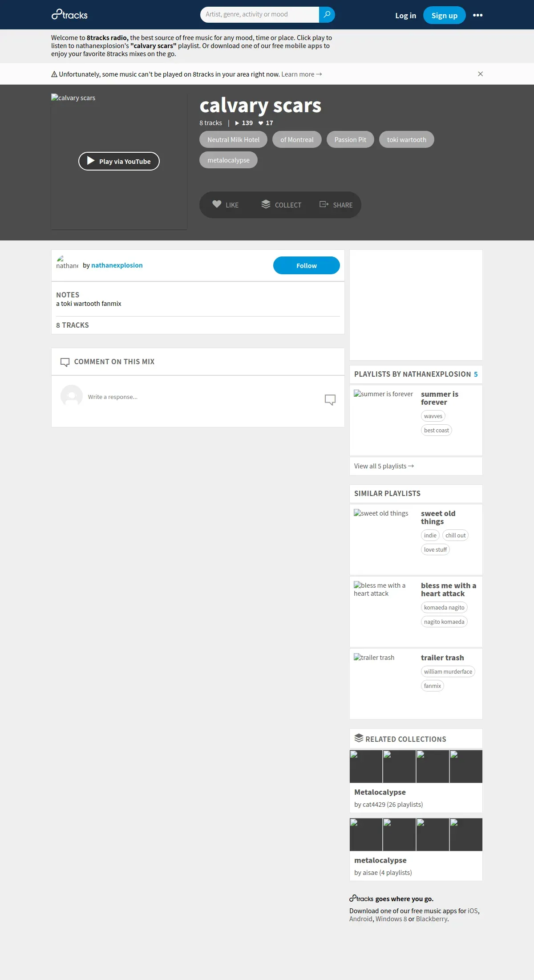Select the fanmix tag
The width and height of the screenshot is (534, 980).
point(433,686)
